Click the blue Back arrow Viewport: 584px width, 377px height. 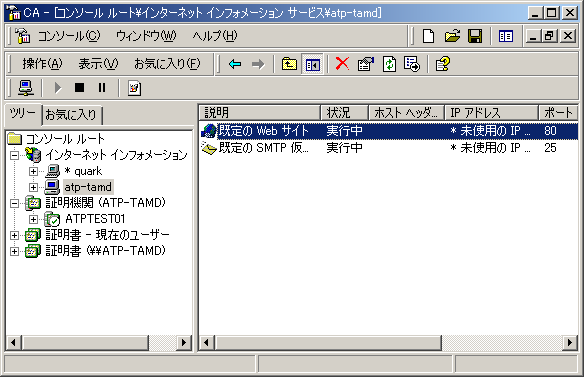tap(235, 64)
